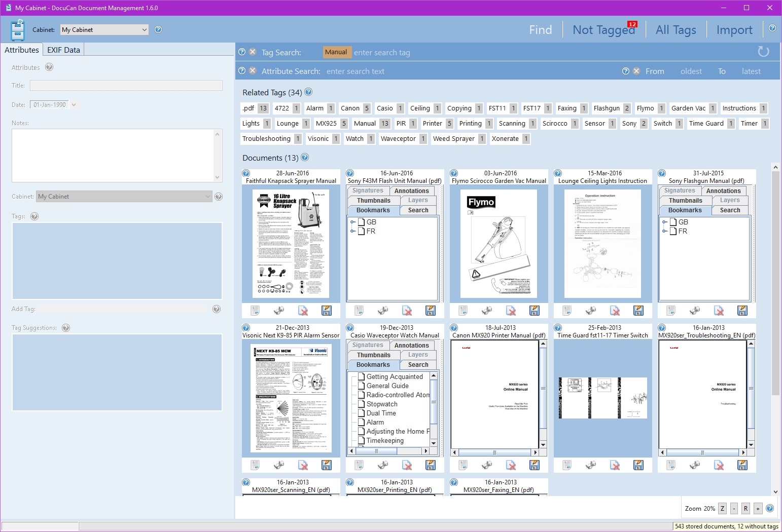782x532 pixels.
Task: Save the Faithful Knapsack Sprayer Manual document
Action: (327, 310)
